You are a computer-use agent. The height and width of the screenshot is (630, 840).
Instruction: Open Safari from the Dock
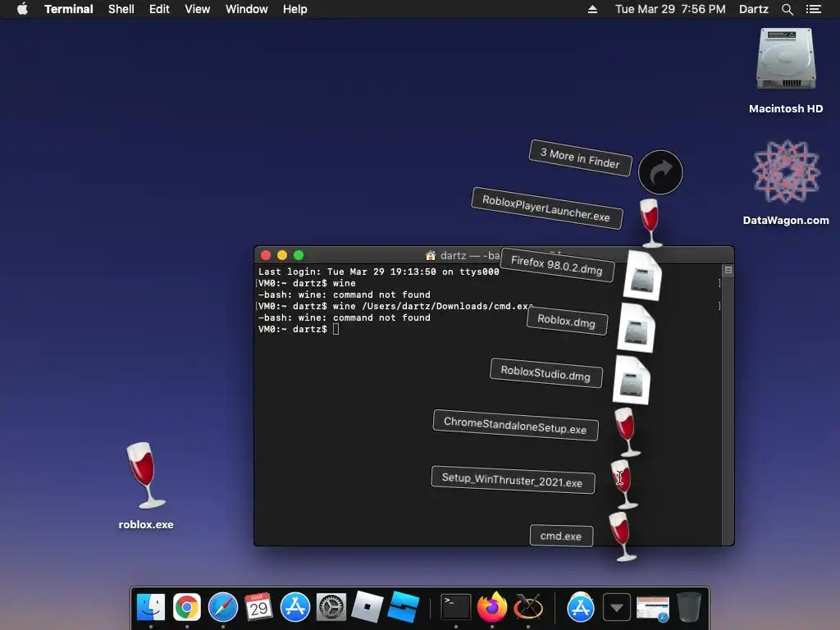click(x=223, y=608)
